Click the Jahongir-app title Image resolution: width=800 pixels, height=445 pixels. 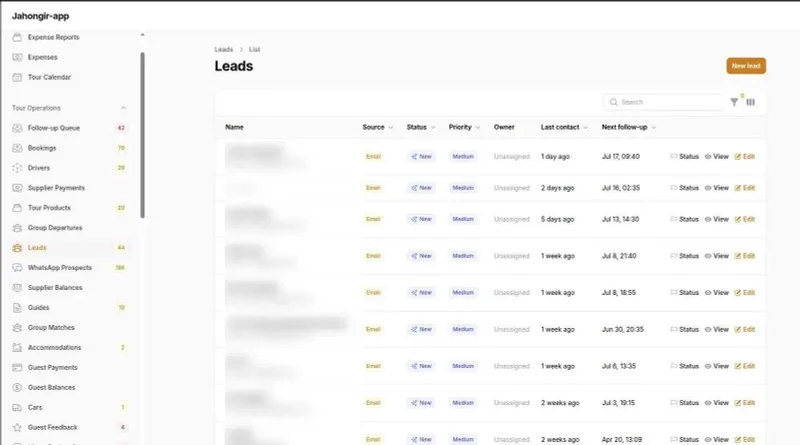tap(40, 16)
